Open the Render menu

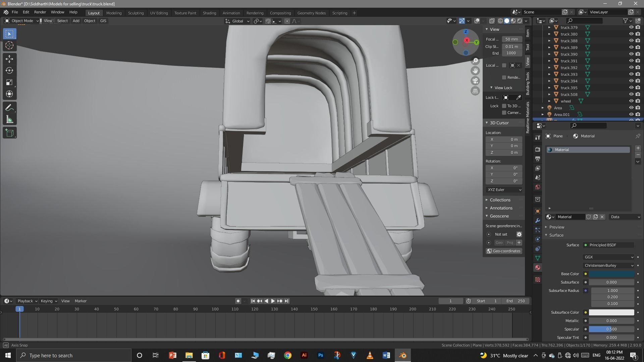tap(40, 12)
